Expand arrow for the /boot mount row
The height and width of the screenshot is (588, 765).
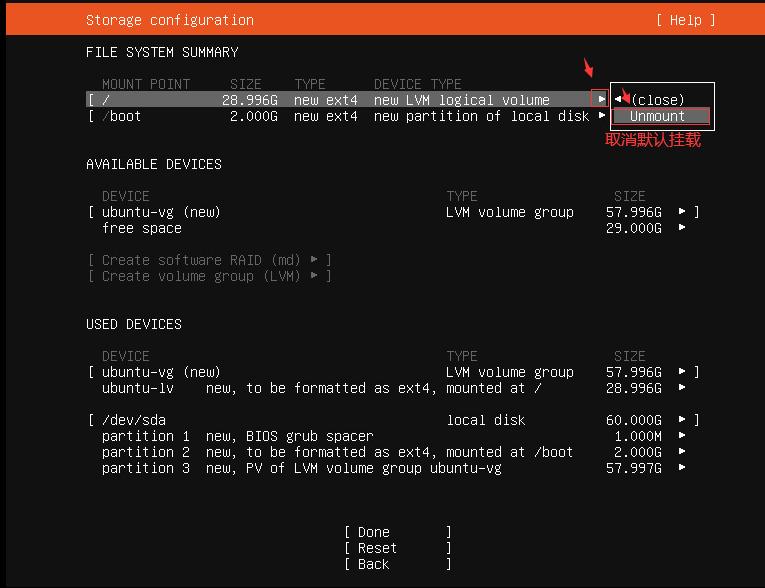pyautogui.click(x=601, y=116)
